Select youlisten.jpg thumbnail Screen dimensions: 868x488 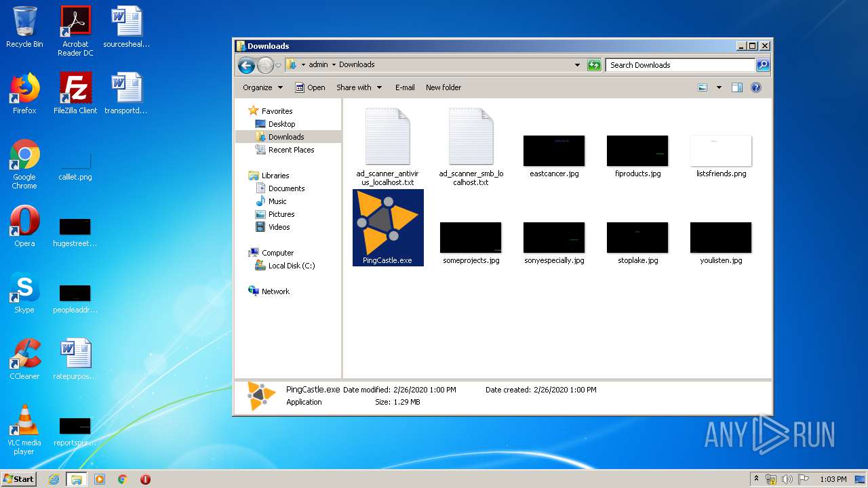click(721, 237)
